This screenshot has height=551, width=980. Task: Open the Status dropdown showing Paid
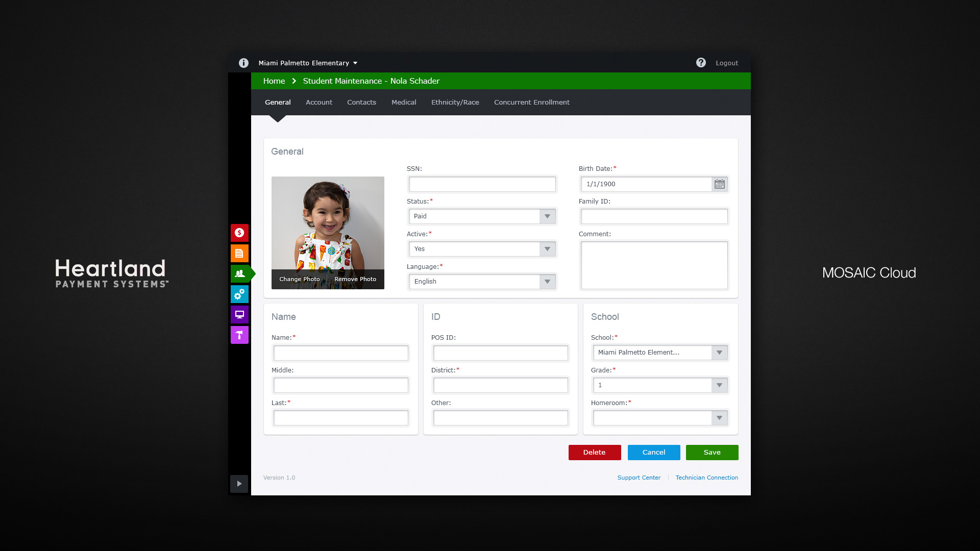coord(482,216)
